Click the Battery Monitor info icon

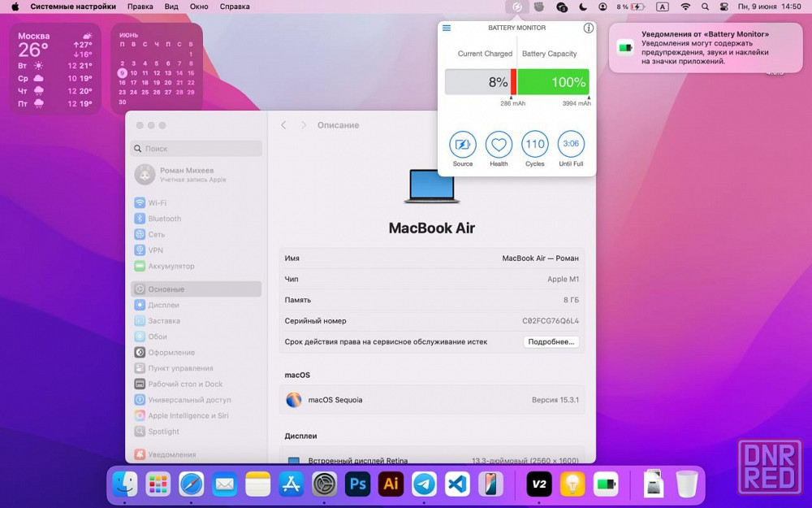[588, 28]
